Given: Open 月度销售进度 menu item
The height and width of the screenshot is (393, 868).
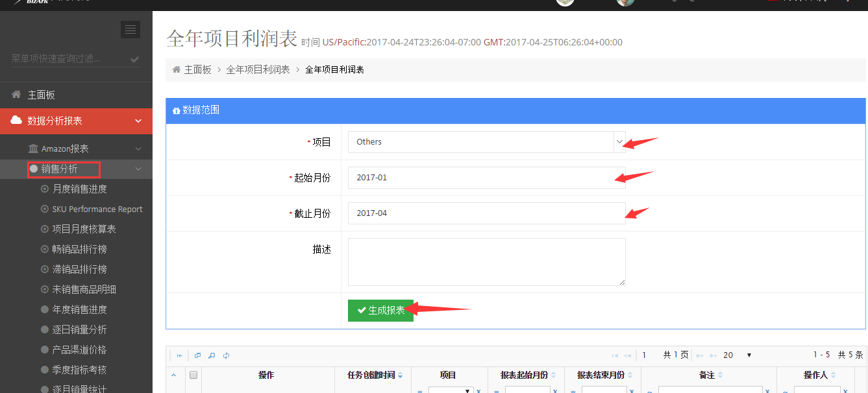Looking at the screenshot, I should (79, 189).
